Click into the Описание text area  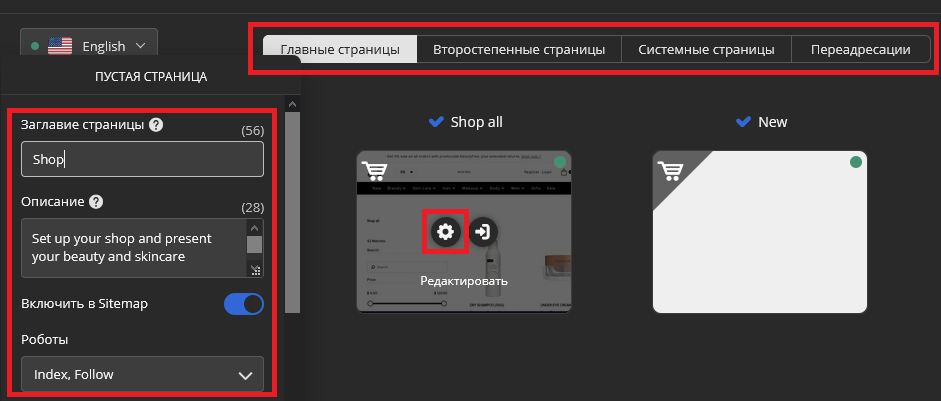pos(132,248)
